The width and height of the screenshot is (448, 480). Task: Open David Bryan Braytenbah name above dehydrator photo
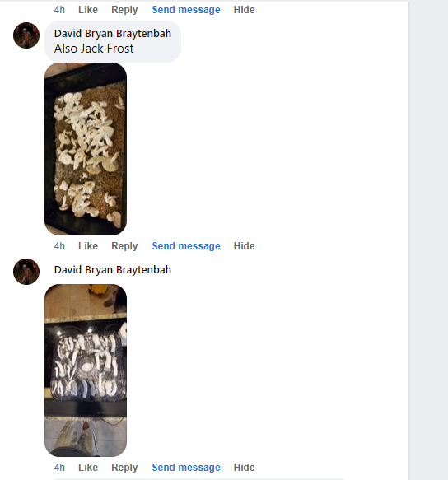[113, 270]
